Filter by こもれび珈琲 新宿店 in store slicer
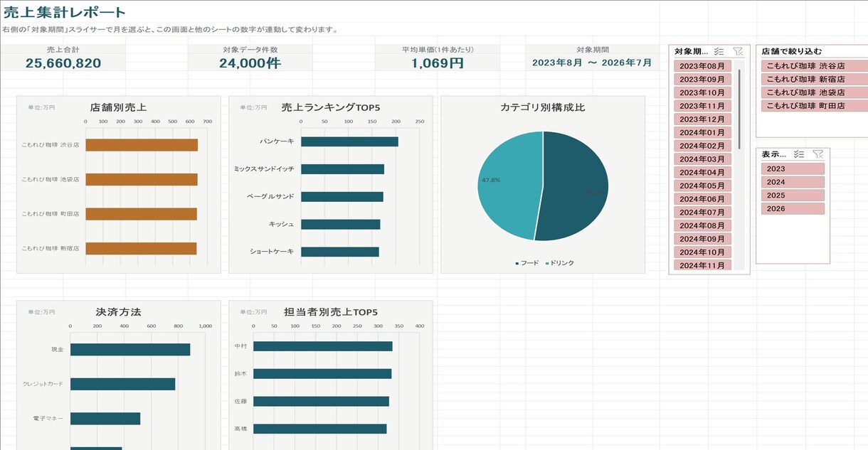The height and width of the screenshot is (450, 868). coord(815,79)
